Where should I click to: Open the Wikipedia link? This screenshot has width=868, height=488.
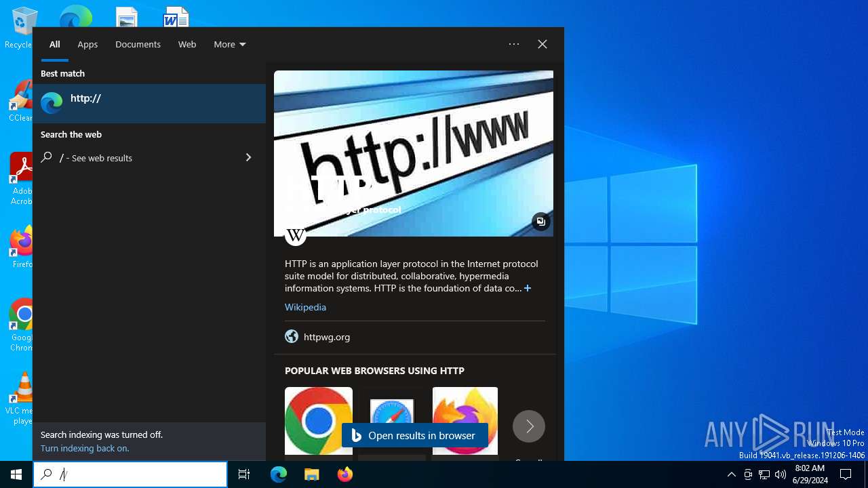(305, 307)
